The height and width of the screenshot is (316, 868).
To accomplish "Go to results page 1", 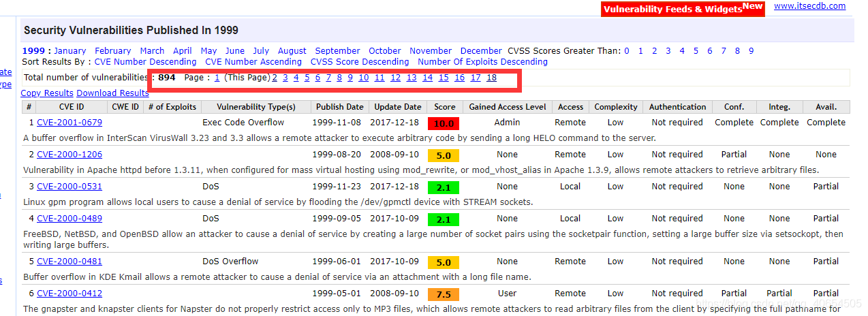I will (x=217, y=78).
